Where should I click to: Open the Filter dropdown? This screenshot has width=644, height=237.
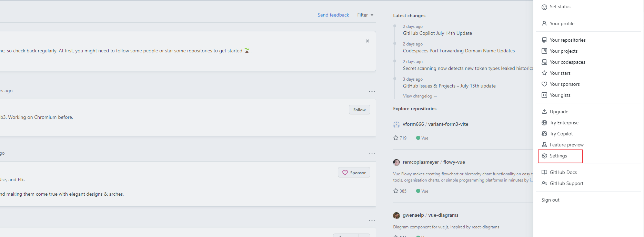365,15
